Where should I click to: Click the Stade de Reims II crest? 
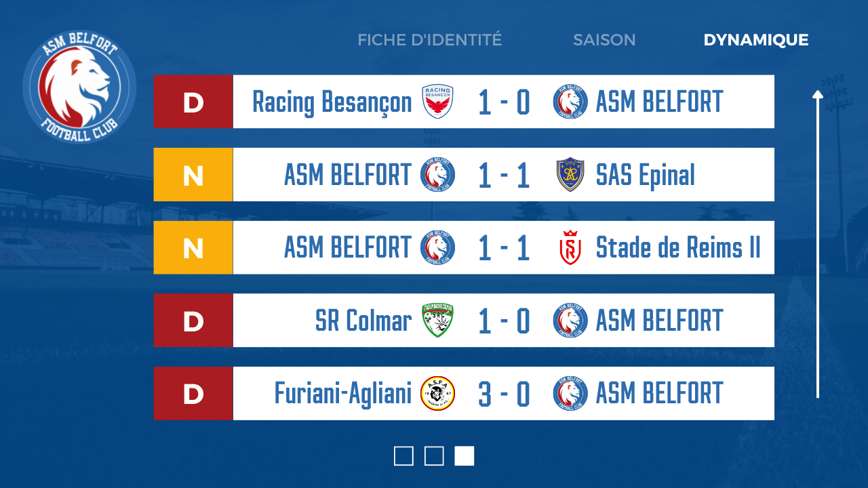[x=570, y=247]
